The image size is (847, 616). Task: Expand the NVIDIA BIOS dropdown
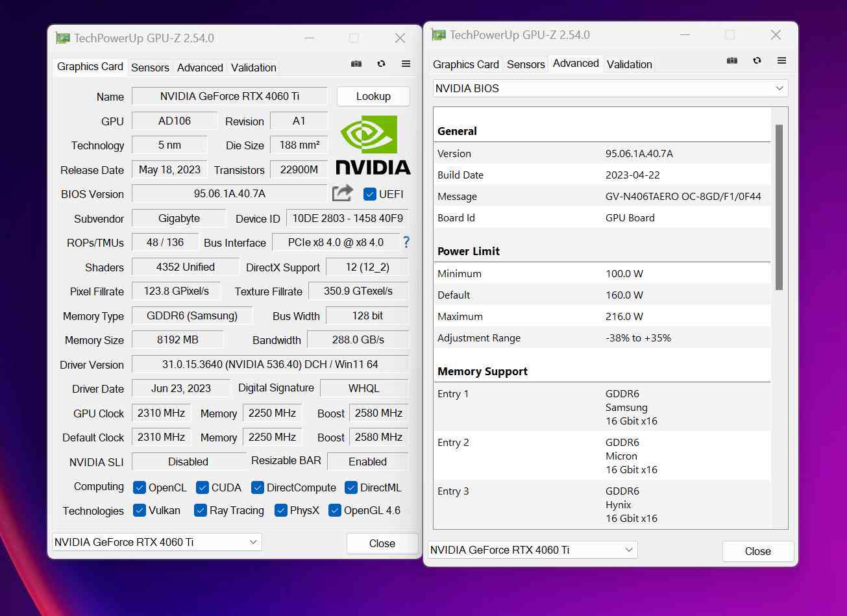[x=610, y=88]
